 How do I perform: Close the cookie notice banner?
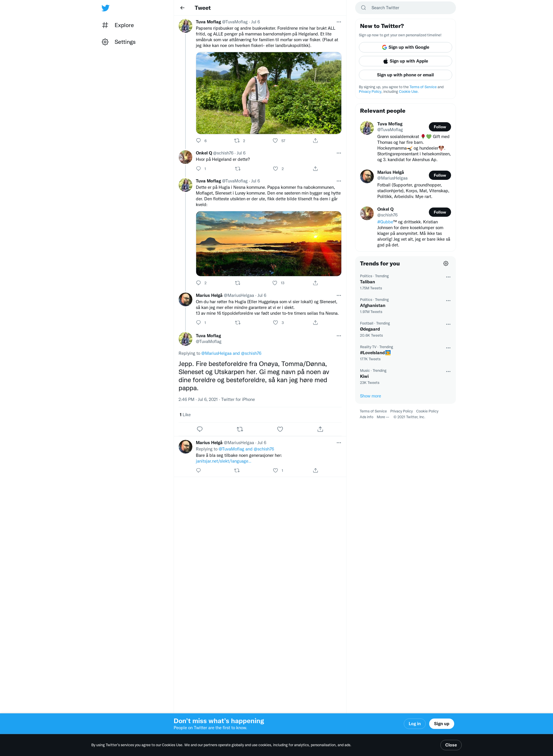450,745
